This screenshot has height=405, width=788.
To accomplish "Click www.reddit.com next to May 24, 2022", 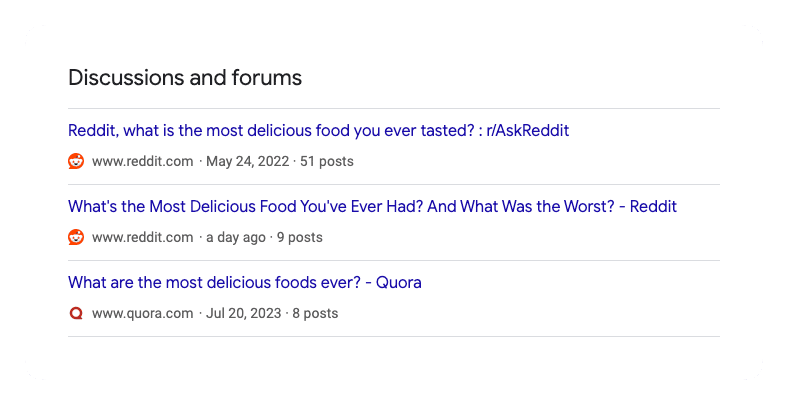I will 142,161.
